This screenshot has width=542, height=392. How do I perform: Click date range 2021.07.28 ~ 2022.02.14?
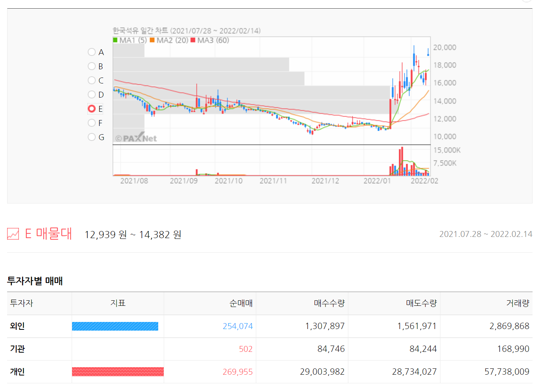point(486,234)
